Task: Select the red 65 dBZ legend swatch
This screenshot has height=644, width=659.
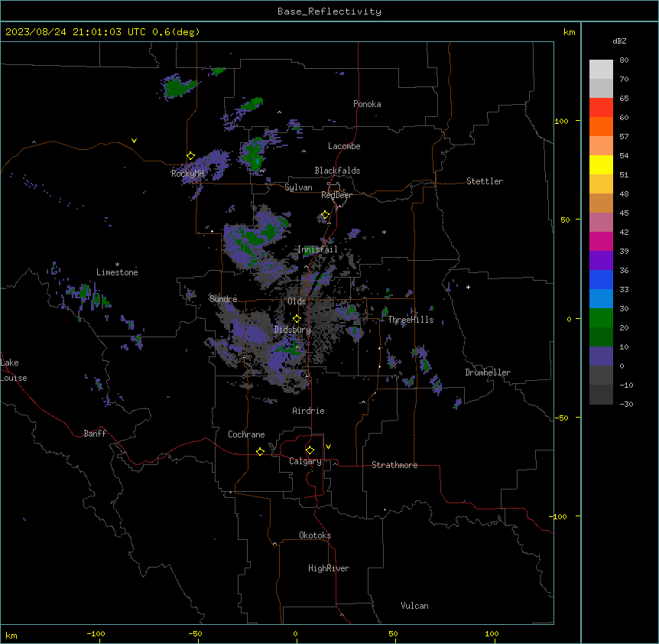Action: point(601,107)
